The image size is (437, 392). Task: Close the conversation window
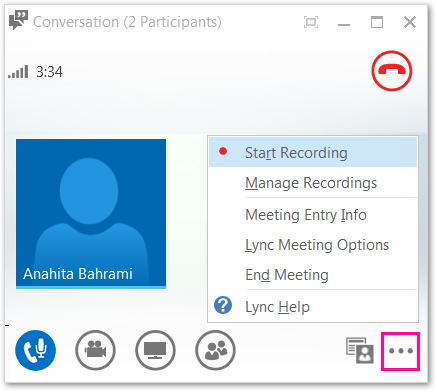[410, 22]
